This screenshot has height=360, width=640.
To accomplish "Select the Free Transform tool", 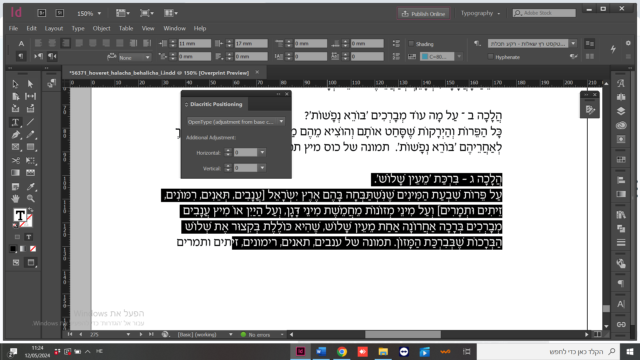I will point(30,160).
